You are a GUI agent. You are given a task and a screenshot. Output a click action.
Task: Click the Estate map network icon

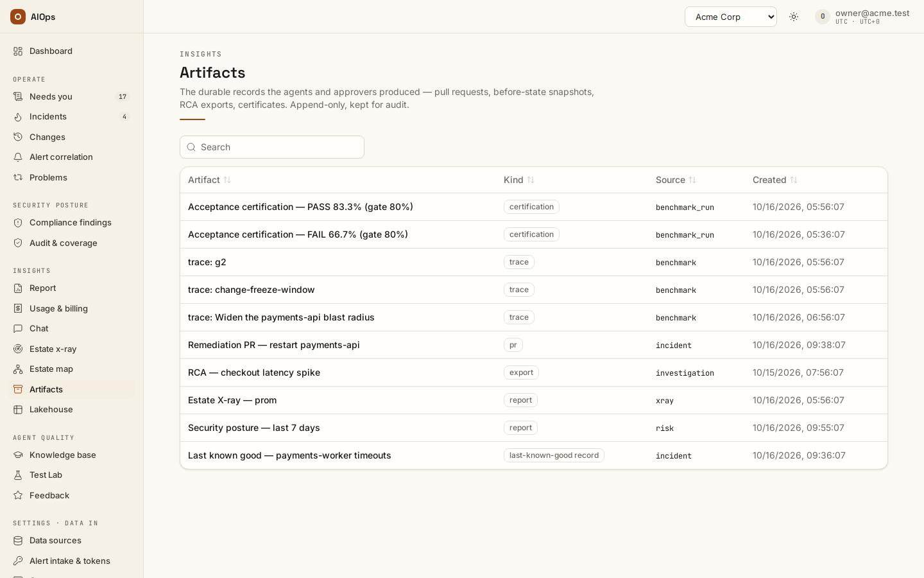[18, 369]
